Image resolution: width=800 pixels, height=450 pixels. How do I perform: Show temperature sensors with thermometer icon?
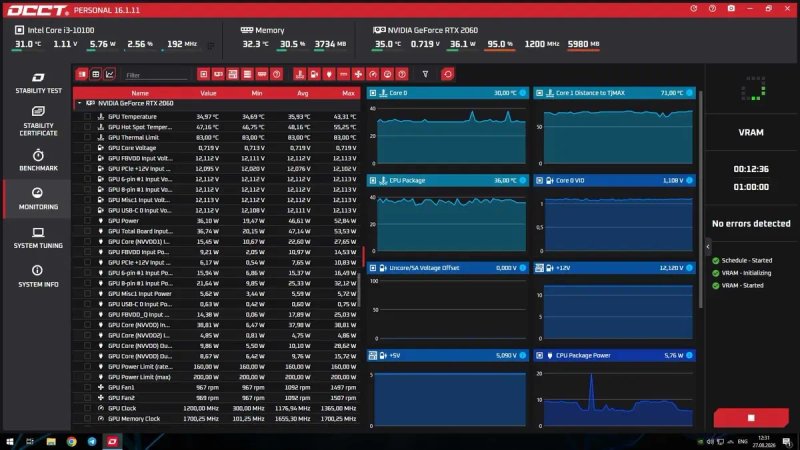pos(299,74)
